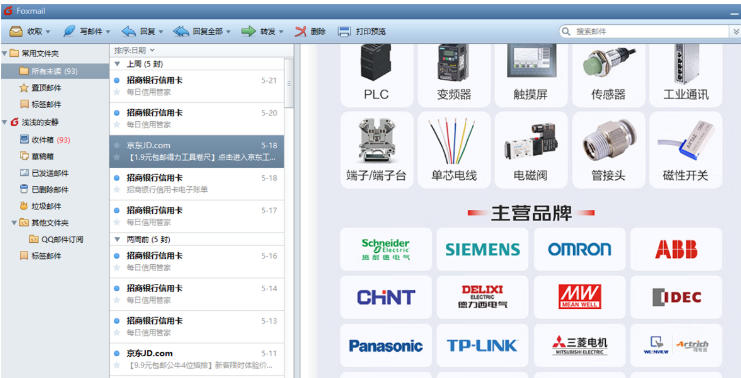Collapse the 浅浅的安静 account tree
The image size is (741, 378).
(4, 122)
